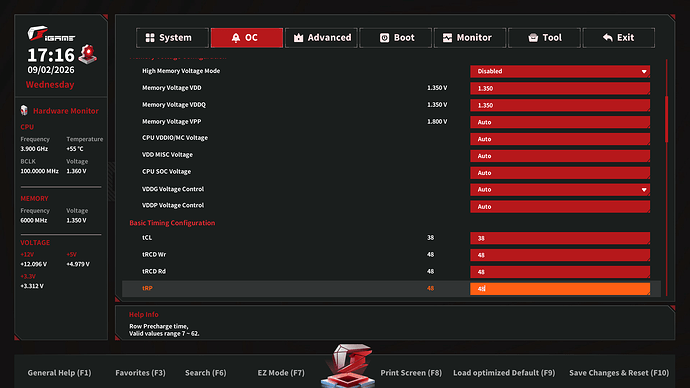Select the Memory Voltage VDD row label

(x=172, y=88)
